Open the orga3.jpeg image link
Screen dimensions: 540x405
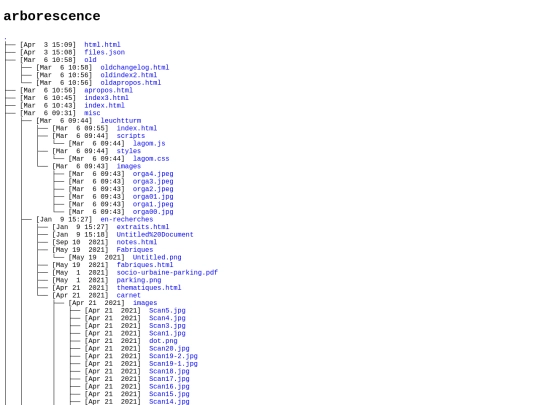153,181
